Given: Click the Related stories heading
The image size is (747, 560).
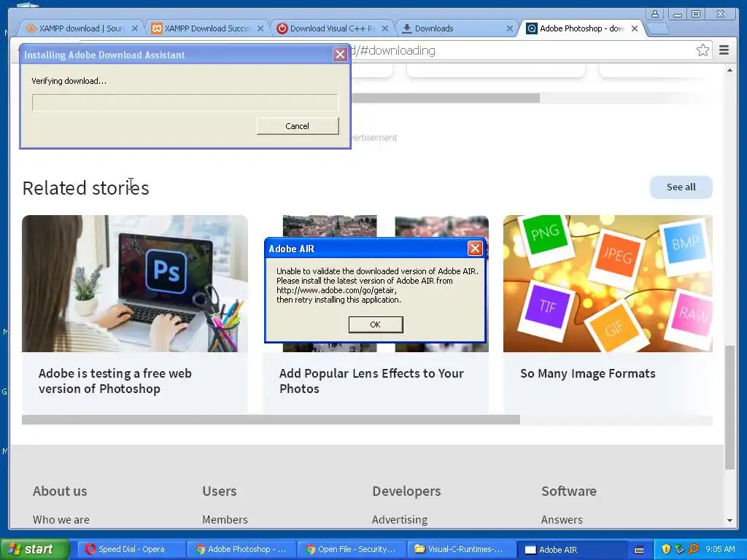Looking at the screenshot, I should [x=86, y=188].
